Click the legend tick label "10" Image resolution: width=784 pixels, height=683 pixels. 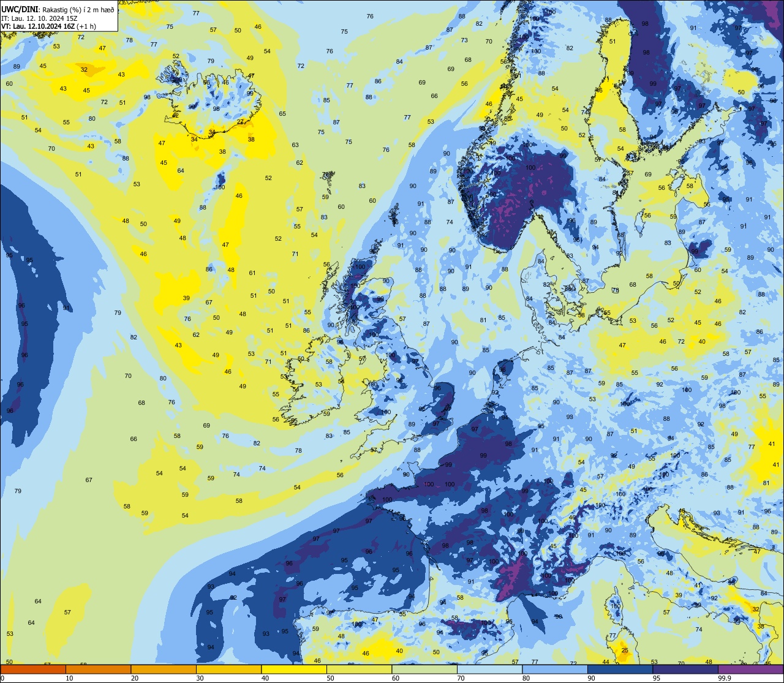point(70,677)
